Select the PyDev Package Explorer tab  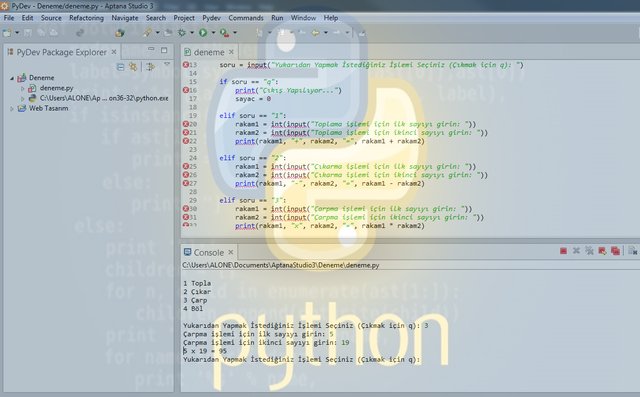[61, 52]
